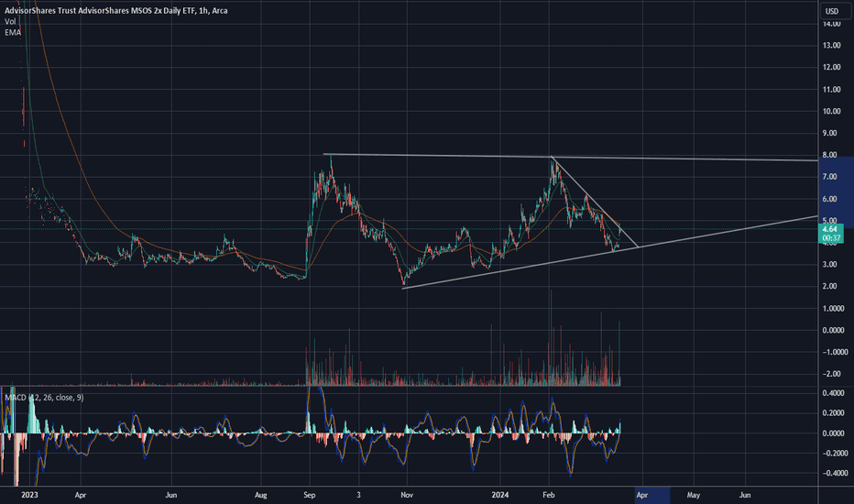854x504 pixels.
Task: Click the 2.00 price axis label
Action: pos(829,286)
